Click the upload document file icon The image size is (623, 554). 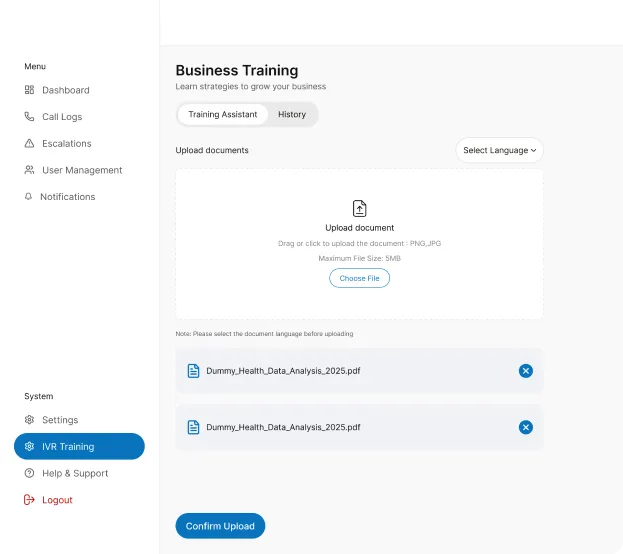(x=359, y=208)
